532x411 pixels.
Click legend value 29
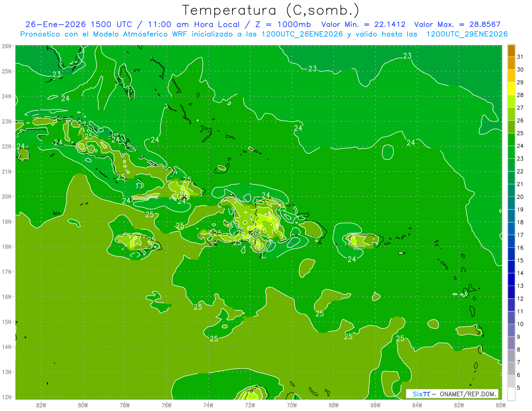(520, 82)
